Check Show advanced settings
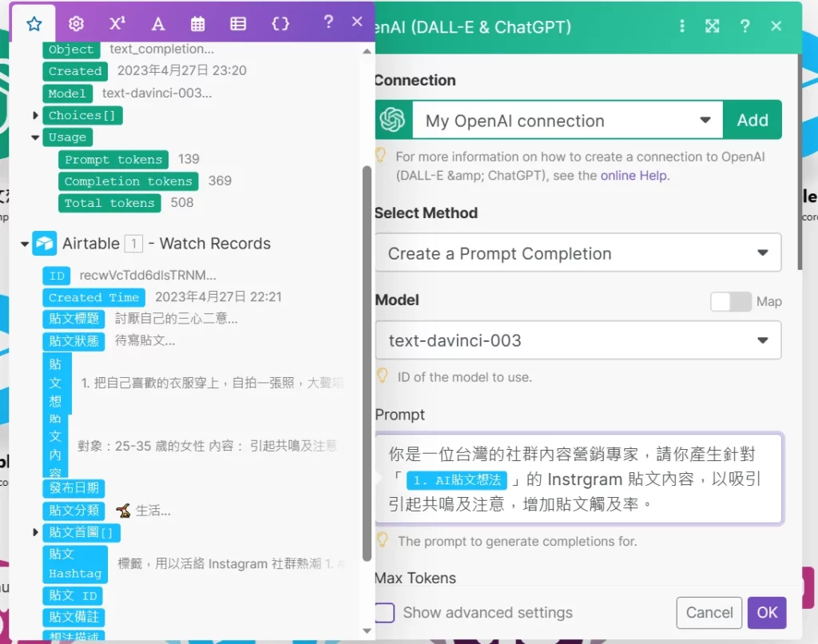 pos(383,612)
